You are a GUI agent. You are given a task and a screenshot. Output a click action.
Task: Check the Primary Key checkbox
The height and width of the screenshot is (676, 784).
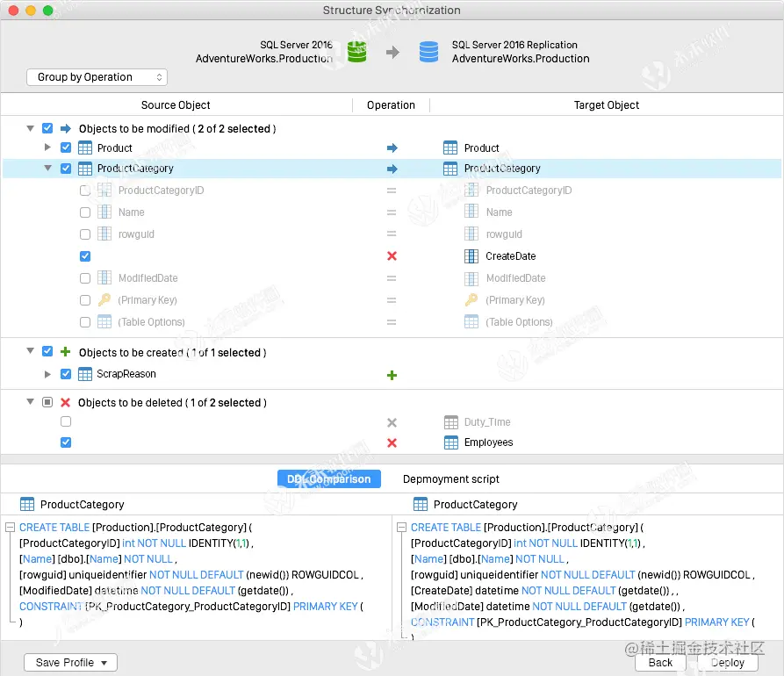point(85,300)
